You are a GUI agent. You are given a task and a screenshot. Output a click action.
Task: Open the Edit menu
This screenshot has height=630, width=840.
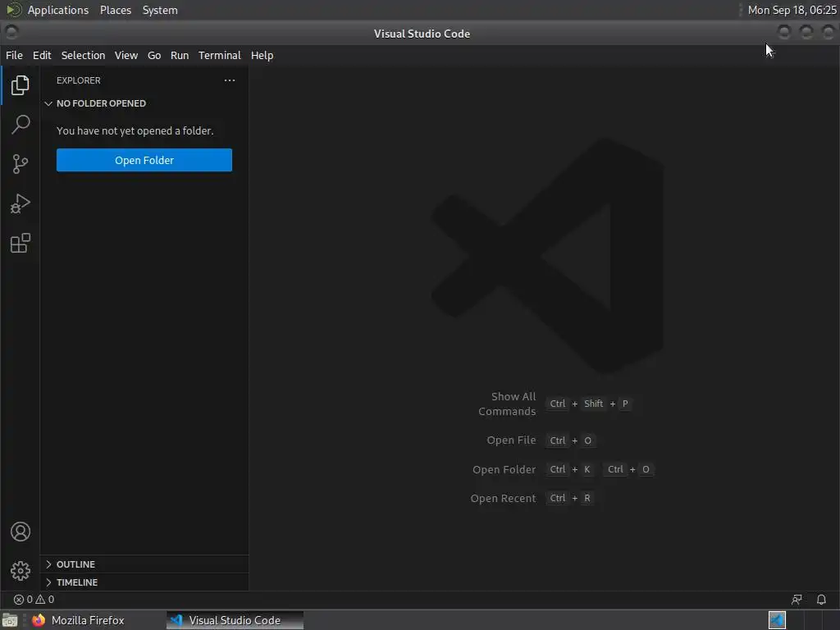click(x=42, y=55)
